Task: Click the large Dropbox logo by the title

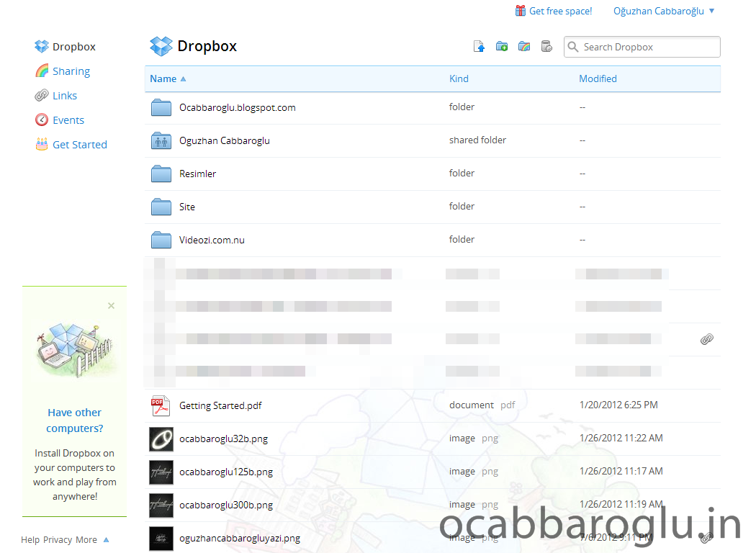Action: (x=161, y=46)
